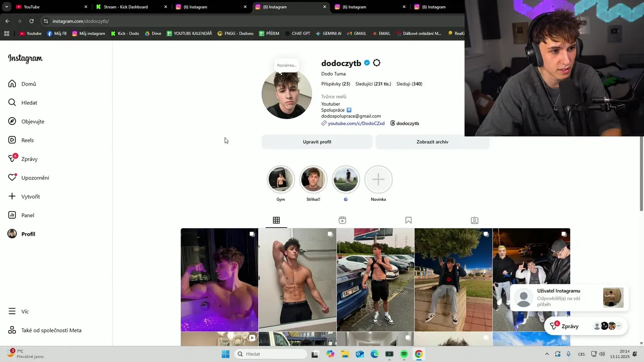Open the YOUTUBE KALENDÁŘ bookmark

(x=189, y=34)
